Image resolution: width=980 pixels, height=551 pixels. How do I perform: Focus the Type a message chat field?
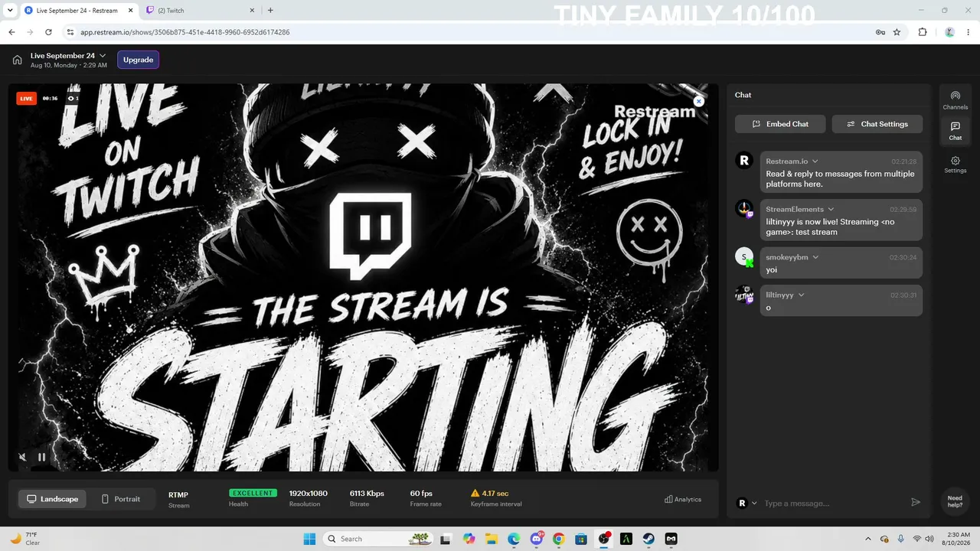pyautogui.click(x=833, y=503)
